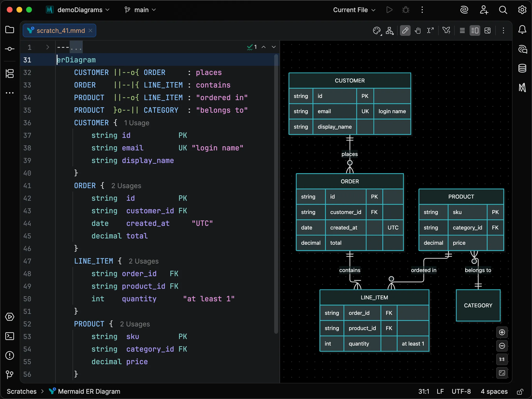
Task: Close the scratch_41.mmd tab
Action: (x=90, y=30)
